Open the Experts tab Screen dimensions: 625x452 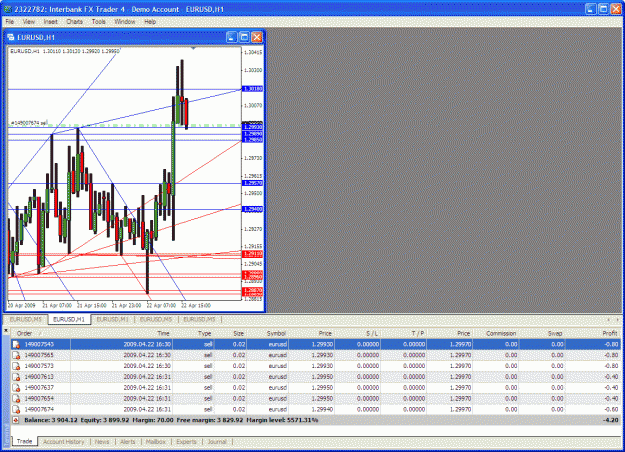186,442
